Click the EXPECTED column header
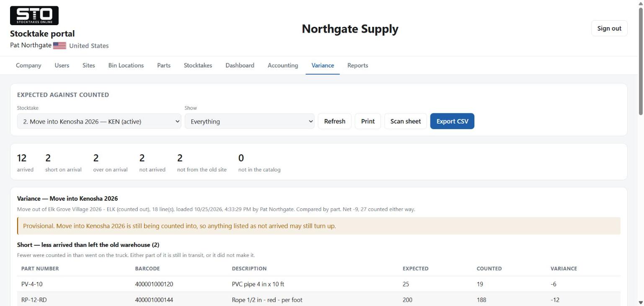 pyautogui.click(x=415, y=269)
